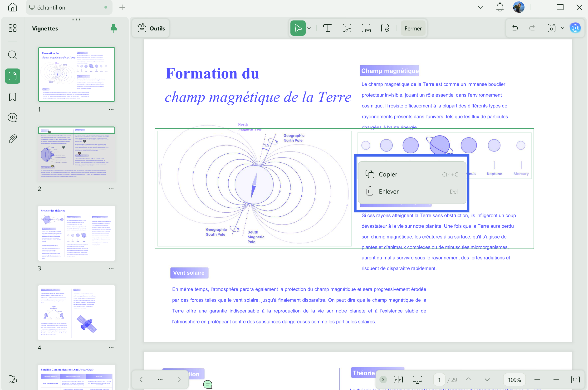Viewport: 588px width, 390px height.
Task: Open user profile avatar
Action: (x=519, y=7)
